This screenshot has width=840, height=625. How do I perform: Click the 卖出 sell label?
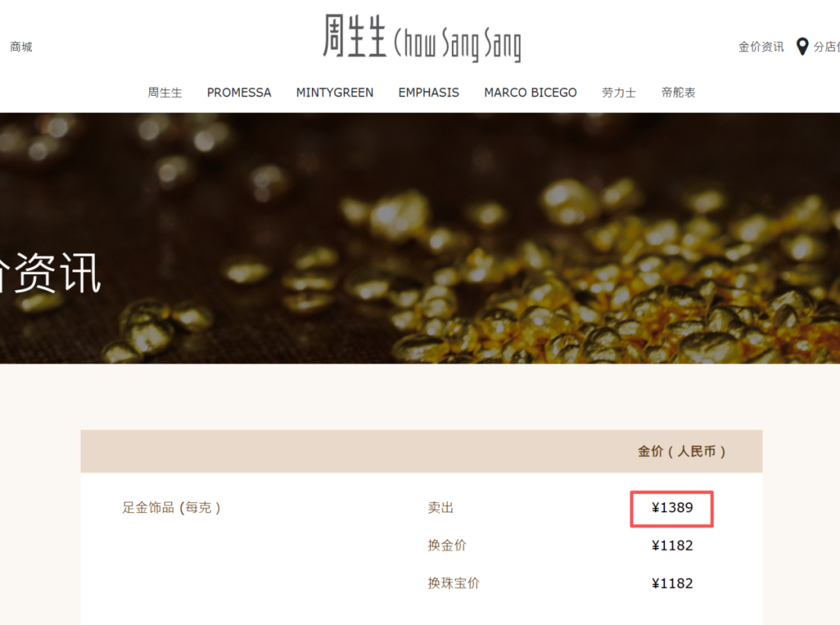[440, 507]
